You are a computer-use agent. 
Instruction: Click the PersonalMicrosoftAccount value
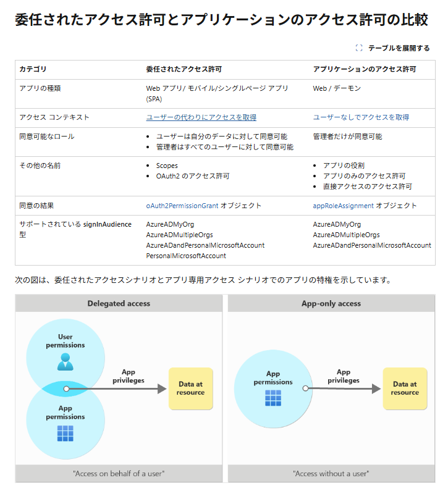[186, 256]
